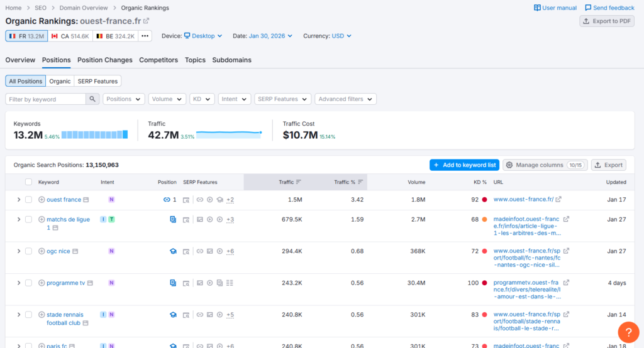Viewport: 644px width, 348px height.
Task: Click the Traffic column sort icon
Action: click(299, 182)
